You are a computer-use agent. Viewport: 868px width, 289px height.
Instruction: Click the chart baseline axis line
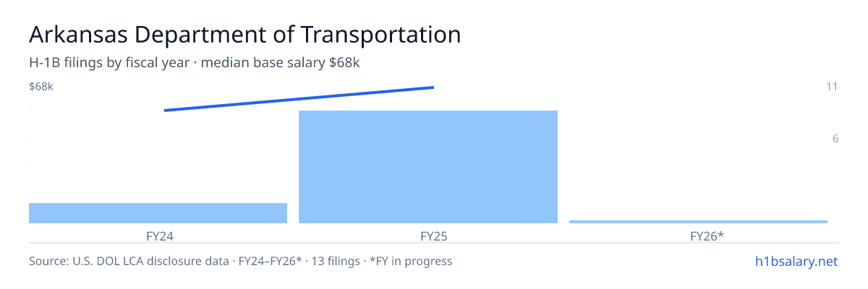click(x=434, y=224)
